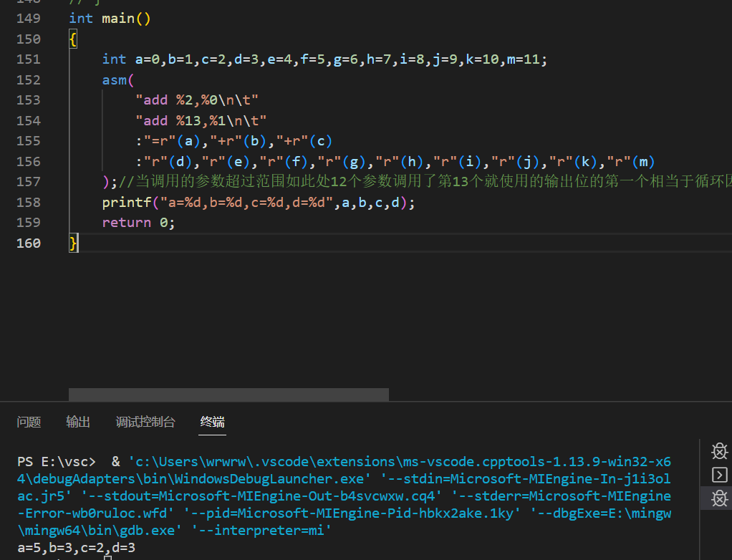Click the "PS E:\vsc>" terminal prompt
The width and height of the screenshot is (732, 560).
coord(57,461)
